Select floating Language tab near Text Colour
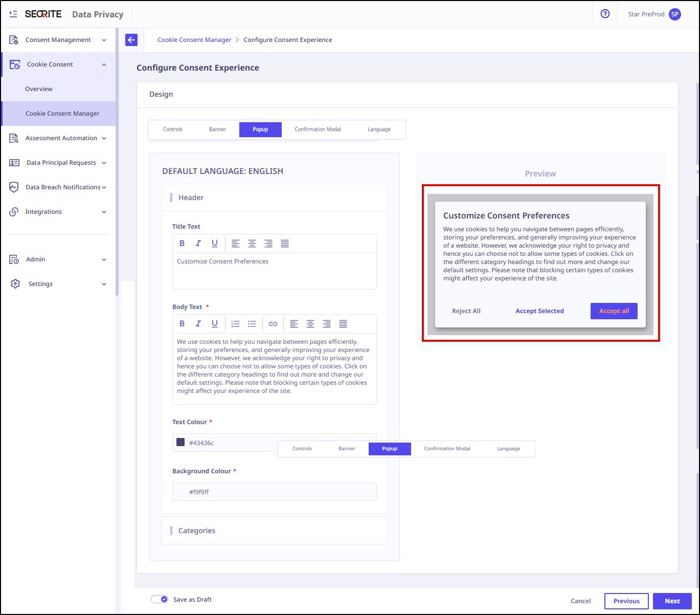This screenshot has height=615, width=700. 508,449
